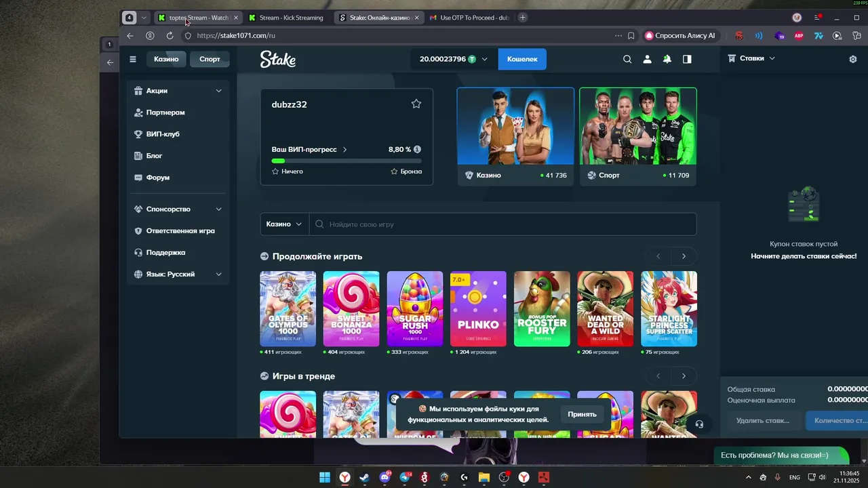Open Telegram from the taskbar

click(x=405, y=477)
